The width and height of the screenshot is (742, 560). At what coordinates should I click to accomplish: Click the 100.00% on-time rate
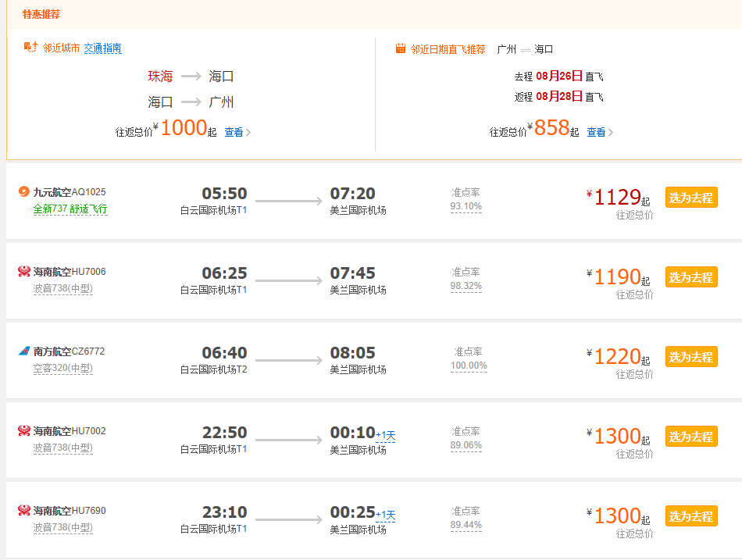pos(469,366)
